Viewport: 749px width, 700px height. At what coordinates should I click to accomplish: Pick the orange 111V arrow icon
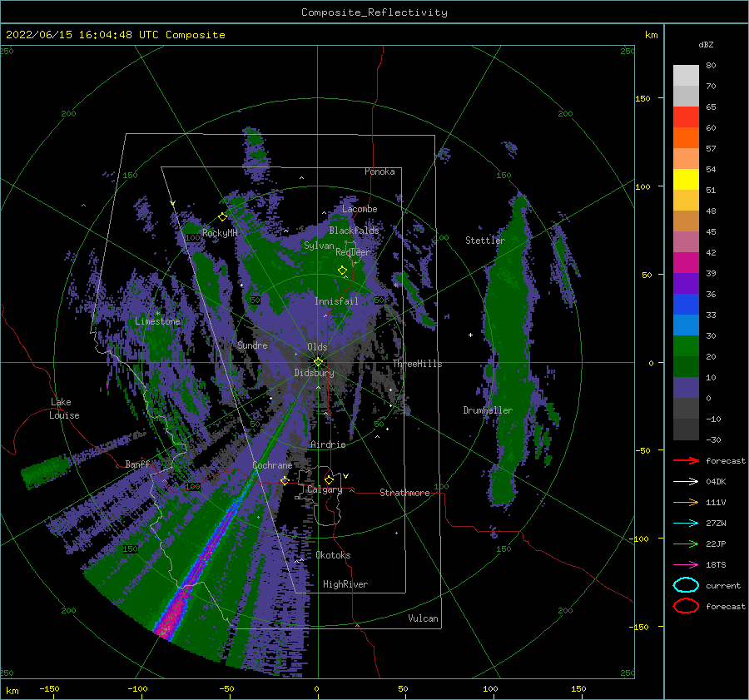tap(686, 502)
